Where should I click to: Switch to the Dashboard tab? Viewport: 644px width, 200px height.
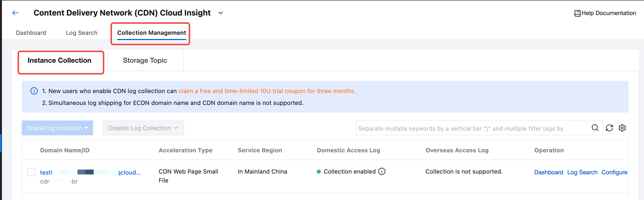(31, 33)
